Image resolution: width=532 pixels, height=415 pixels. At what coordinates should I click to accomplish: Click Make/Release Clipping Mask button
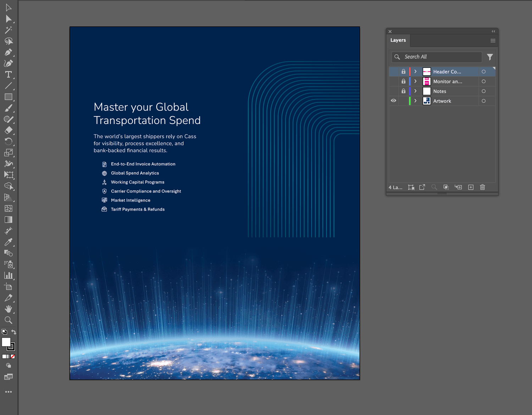coord(446,187)
